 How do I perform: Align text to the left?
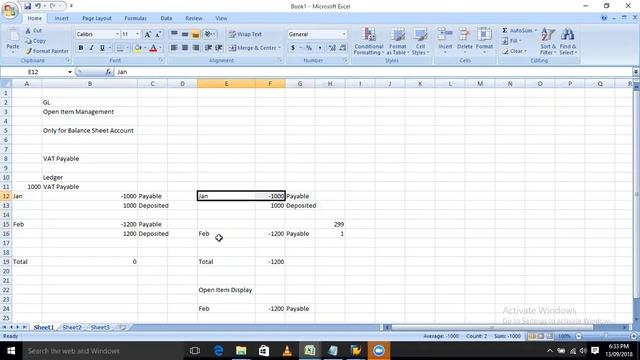point(174,48)
